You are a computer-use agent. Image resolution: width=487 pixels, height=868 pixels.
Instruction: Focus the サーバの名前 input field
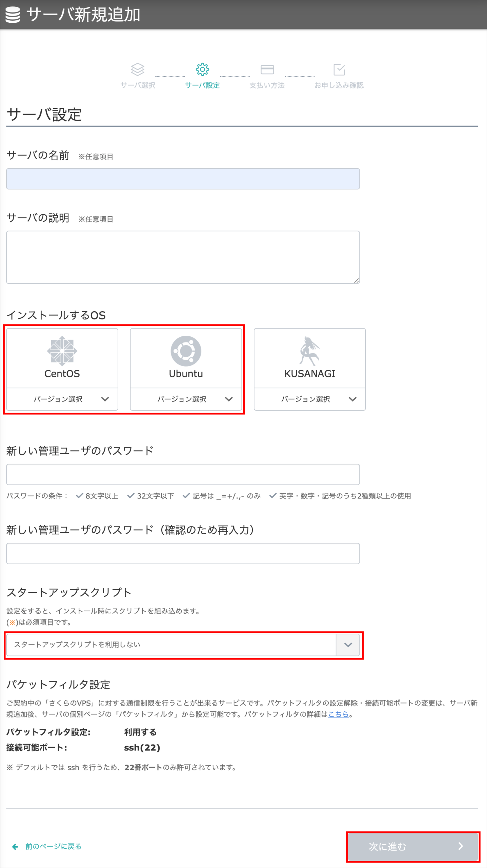(183, 179)
